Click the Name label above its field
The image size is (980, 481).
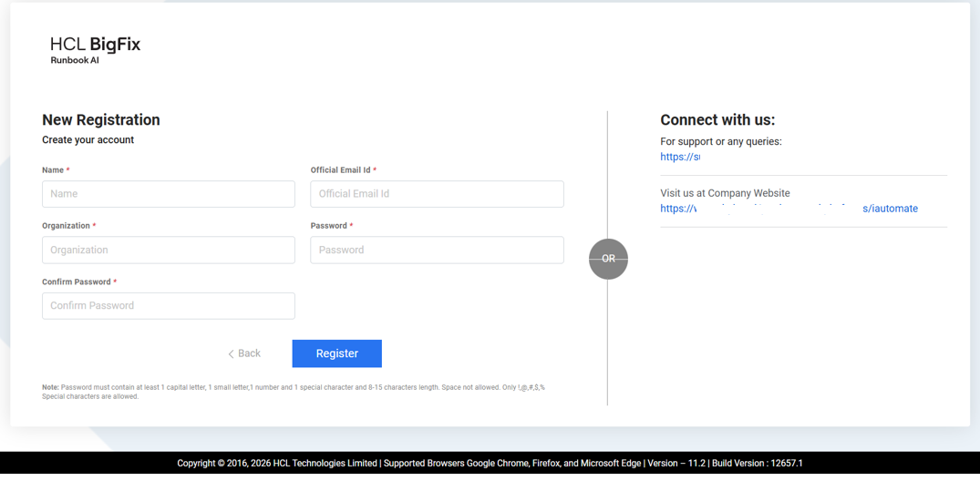(x=53, y=170)
